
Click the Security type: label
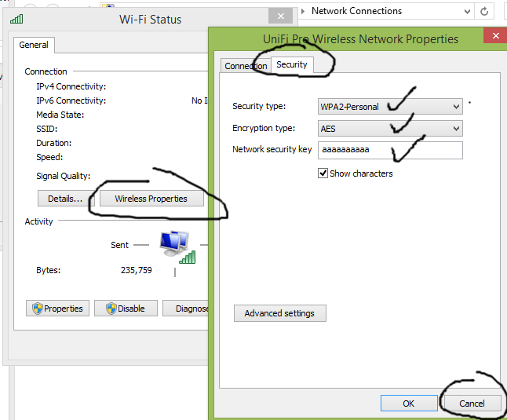[x=259, y=106]
